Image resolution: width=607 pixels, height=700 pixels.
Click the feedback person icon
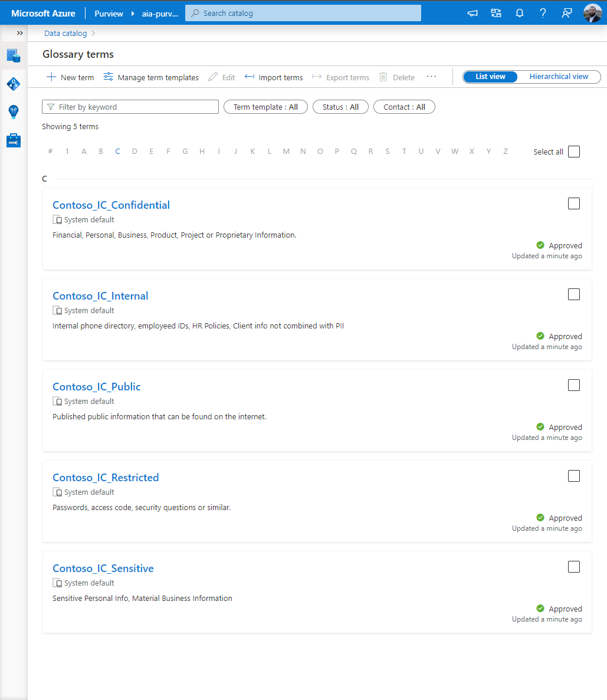pyautogui.click(x=566, y=14)
